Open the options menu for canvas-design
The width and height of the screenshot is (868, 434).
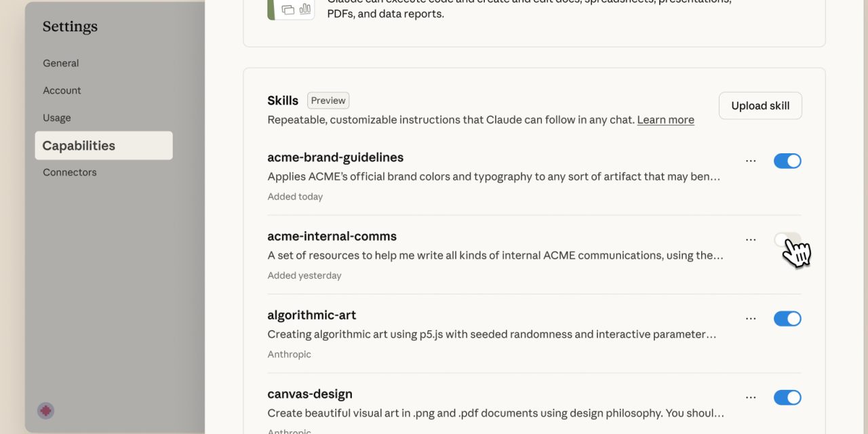tap(751, 397)
